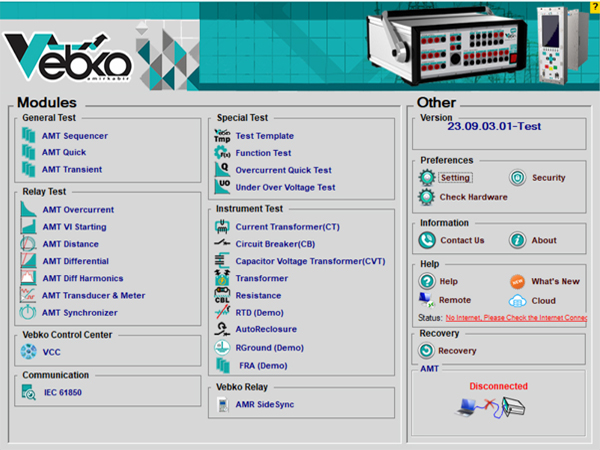Open AMT Overcurrent via its curve icon
Viewport: 600px width, 450px height.
[28, 209]
